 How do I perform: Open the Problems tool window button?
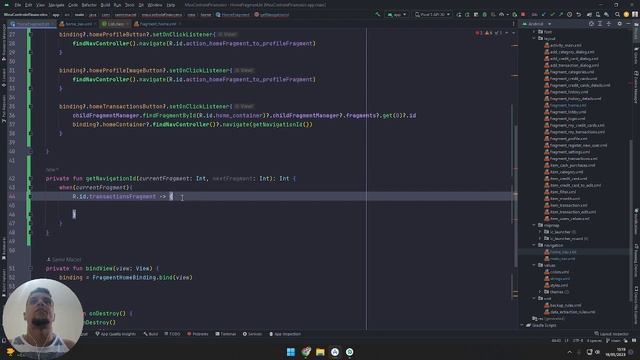click(x=198, y=334)
